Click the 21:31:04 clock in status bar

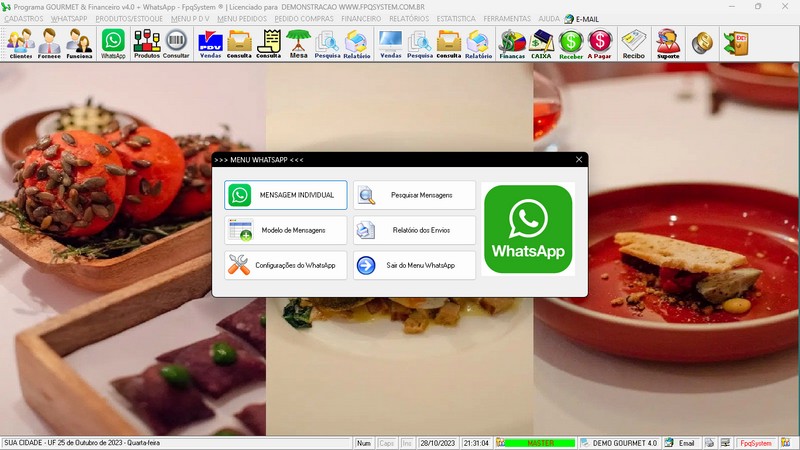(476, 443)
